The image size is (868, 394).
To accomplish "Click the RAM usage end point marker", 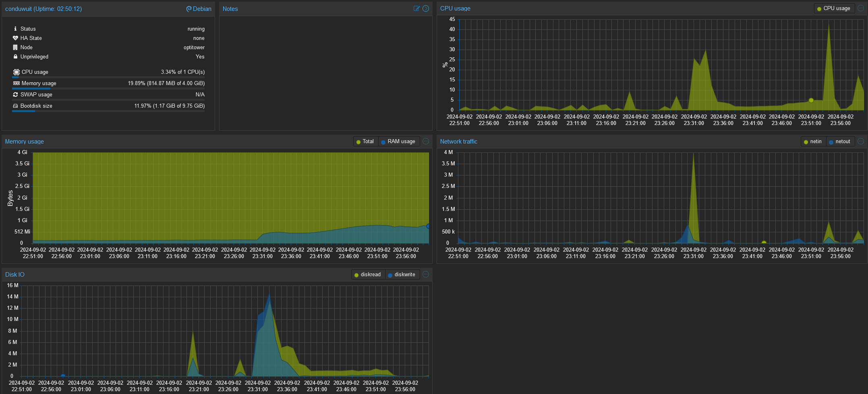I will pyautogui.click(x=428, y=226).
